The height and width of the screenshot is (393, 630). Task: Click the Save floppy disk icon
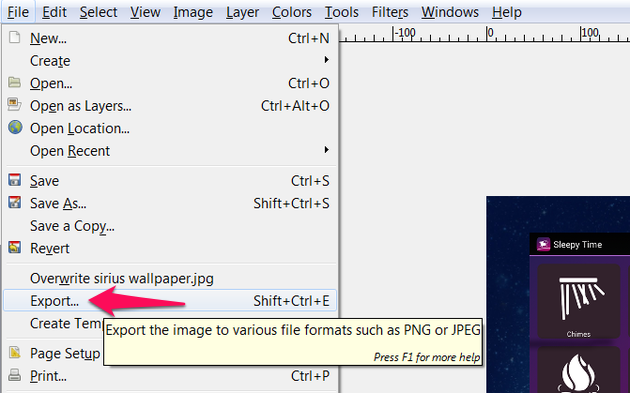(15, 180)
